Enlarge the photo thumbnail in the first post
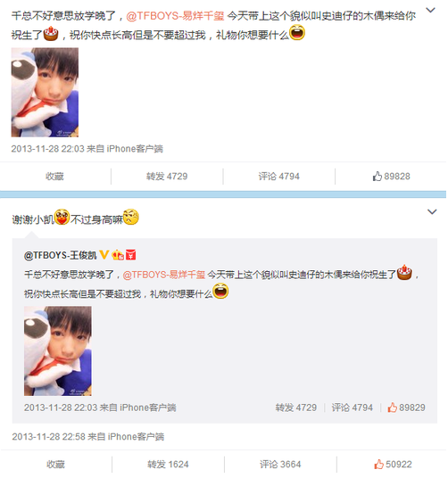The width and height of the screenshot is (448, 486). point(45,93)
